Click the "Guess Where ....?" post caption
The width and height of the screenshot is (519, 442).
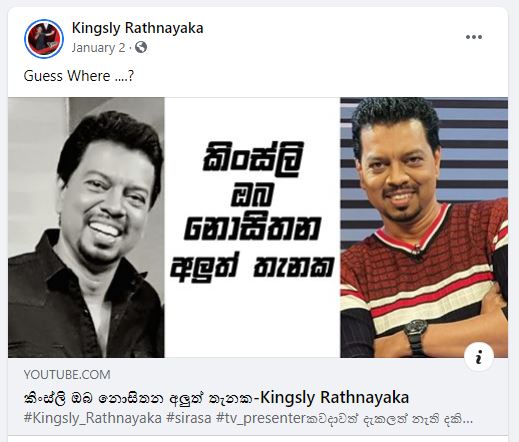79,76
